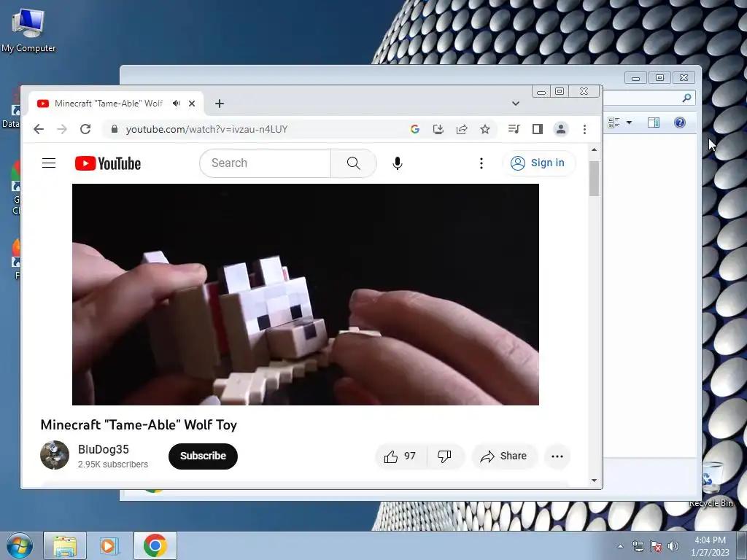Open Explorer change view dropdown arrow
Viewport: 747px width, 560px height.
(629, 122)
